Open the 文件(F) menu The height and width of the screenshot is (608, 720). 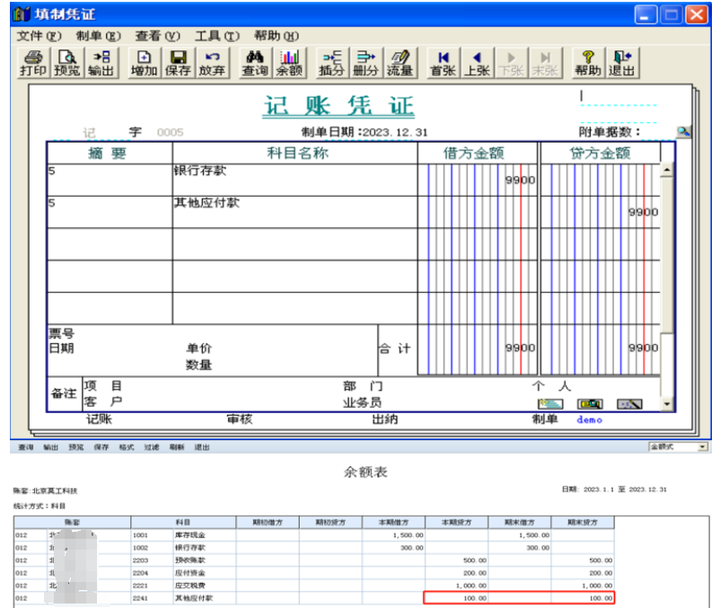coord(39,36)
